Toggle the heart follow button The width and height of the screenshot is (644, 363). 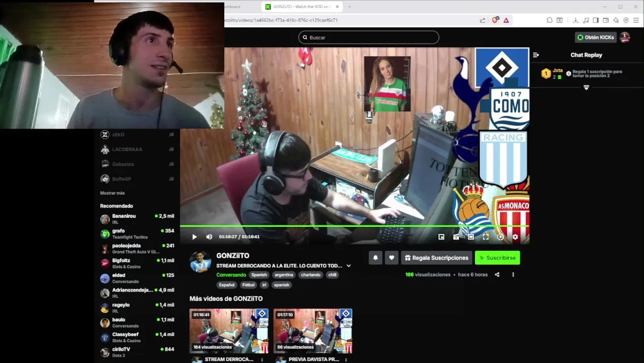(x=392, y=258)
